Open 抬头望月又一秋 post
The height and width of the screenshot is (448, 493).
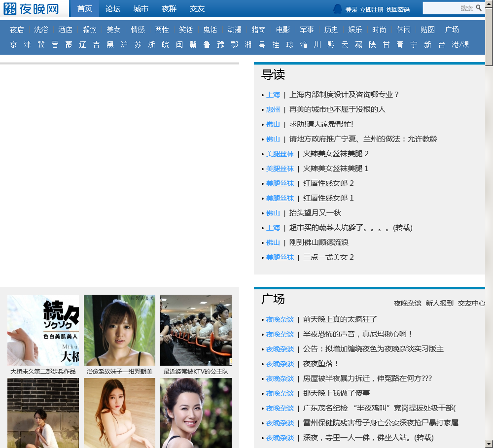pyautogui.click(x=315, y=213)
